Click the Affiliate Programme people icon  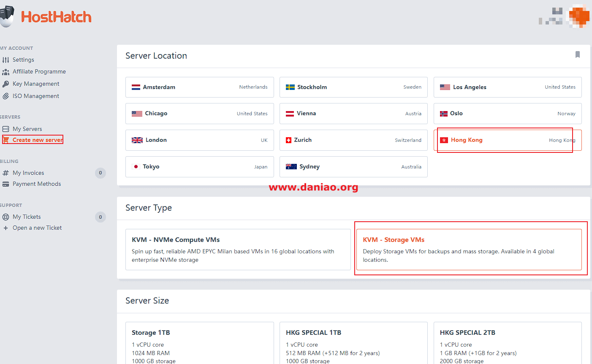click(5, 72)
